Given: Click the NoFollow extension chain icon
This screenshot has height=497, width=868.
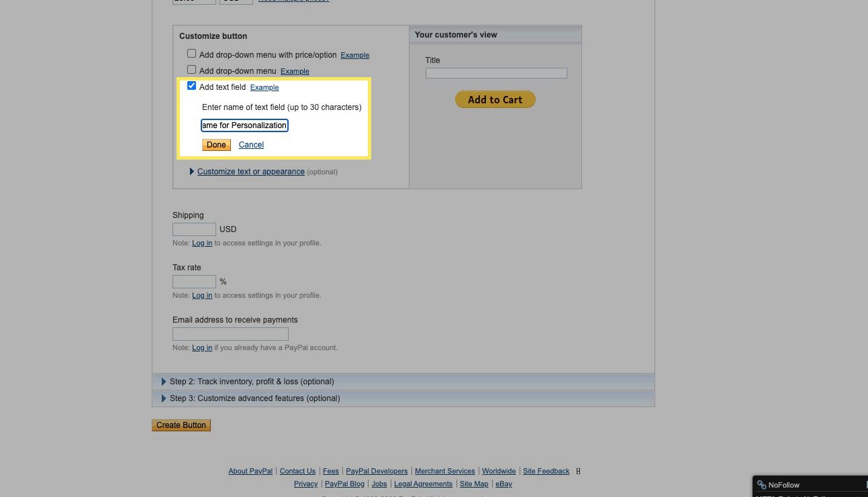Looking at the screenshot, I should 762,485.
